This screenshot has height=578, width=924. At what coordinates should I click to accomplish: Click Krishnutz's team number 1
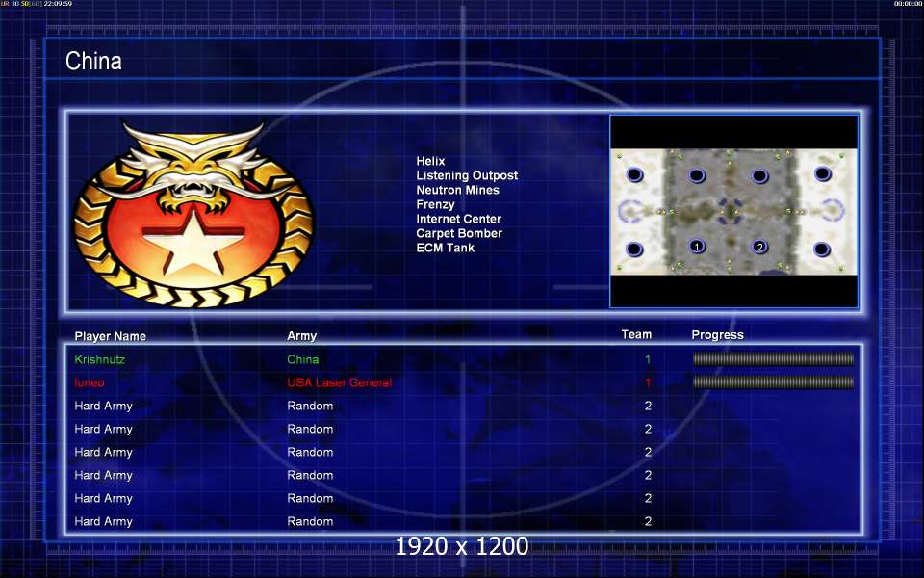tap(648, 359)
